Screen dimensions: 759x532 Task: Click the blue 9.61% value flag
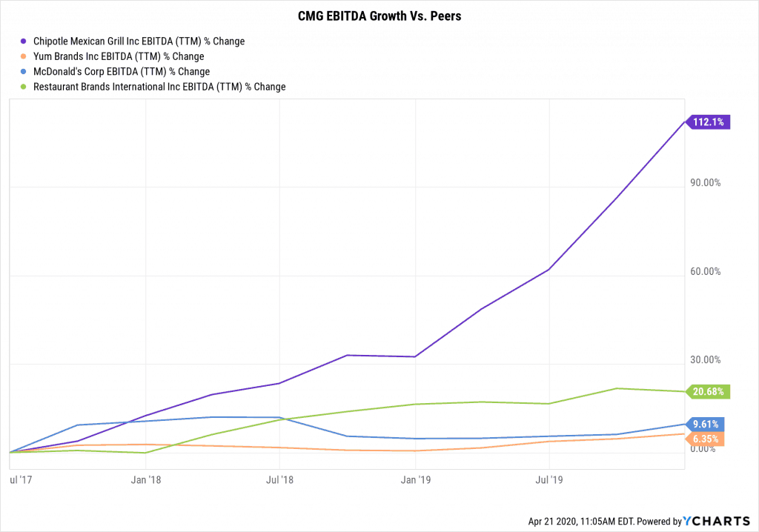coord(707,425)
